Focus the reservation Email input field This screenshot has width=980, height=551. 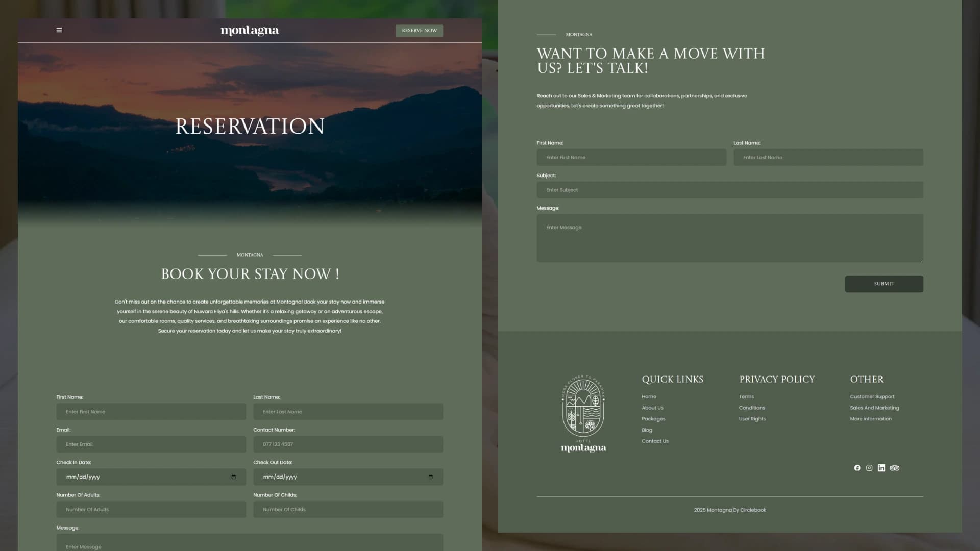click(151, 444)
